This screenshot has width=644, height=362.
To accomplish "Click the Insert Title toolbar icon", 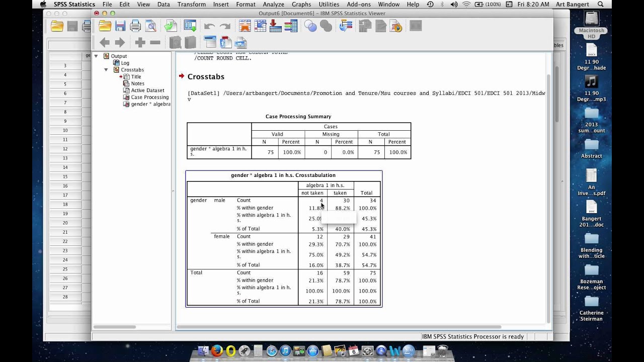I will [x=226, y=43].
